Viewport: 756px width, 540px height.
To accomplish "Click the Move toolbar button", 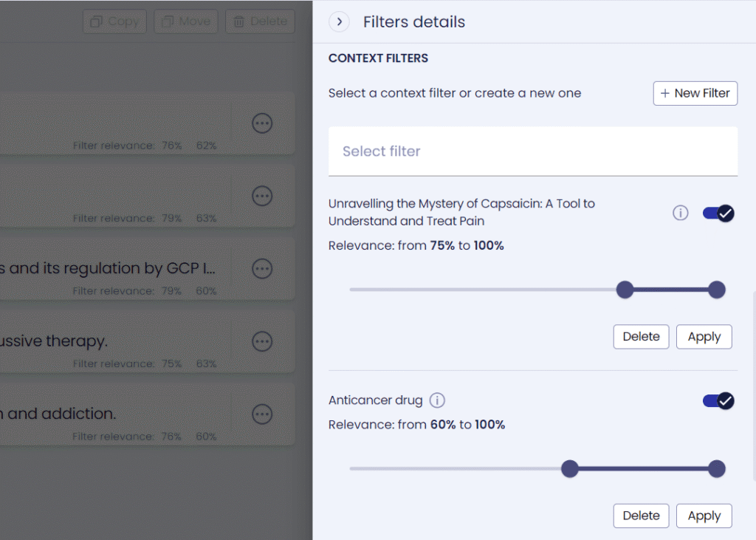I will (x=186, y=21).
